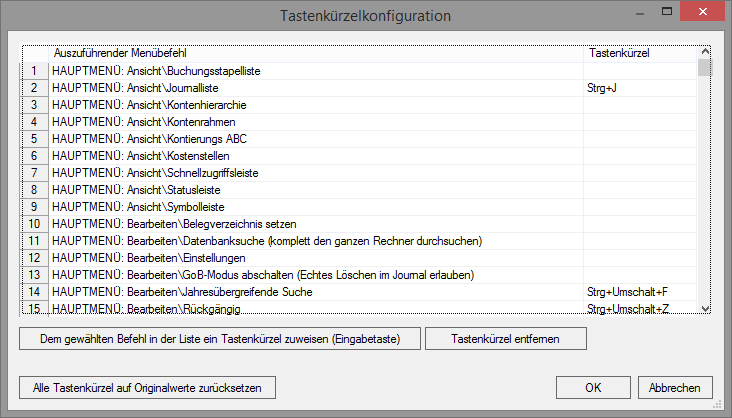Select the Ansicht\Journalliste row
This screenshot has width=732, height=418.
click(x=359, y=88)
